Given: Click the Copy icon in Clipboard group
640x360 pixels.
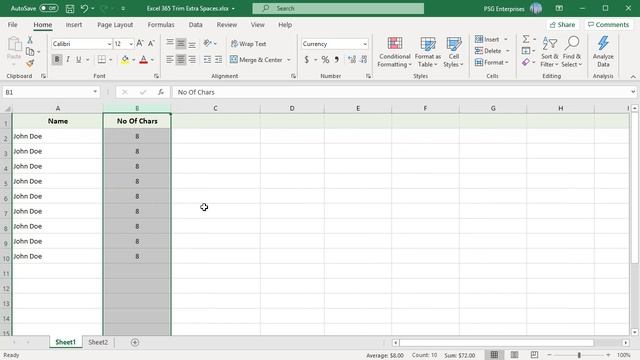Looking at the screenshot, I should 30,51.
